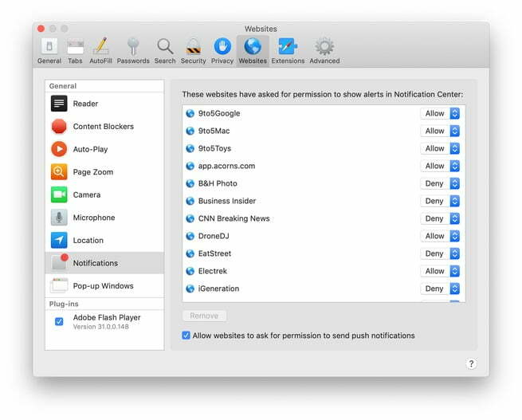The image size is (522, 420).
Task: Open the Advanced gear icon
Action: coord(324,46)
